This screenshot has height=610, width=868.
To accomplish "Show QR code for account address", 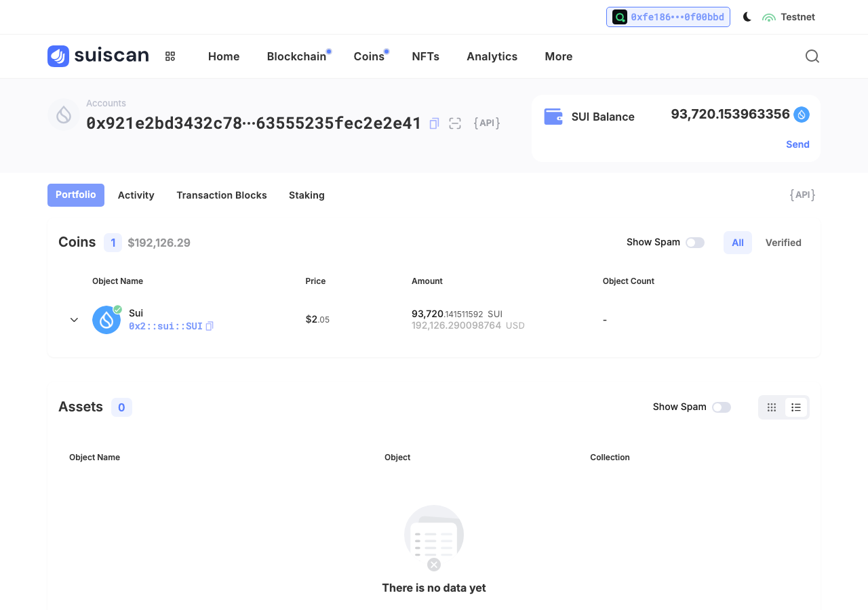I will [x=455, y=123].
